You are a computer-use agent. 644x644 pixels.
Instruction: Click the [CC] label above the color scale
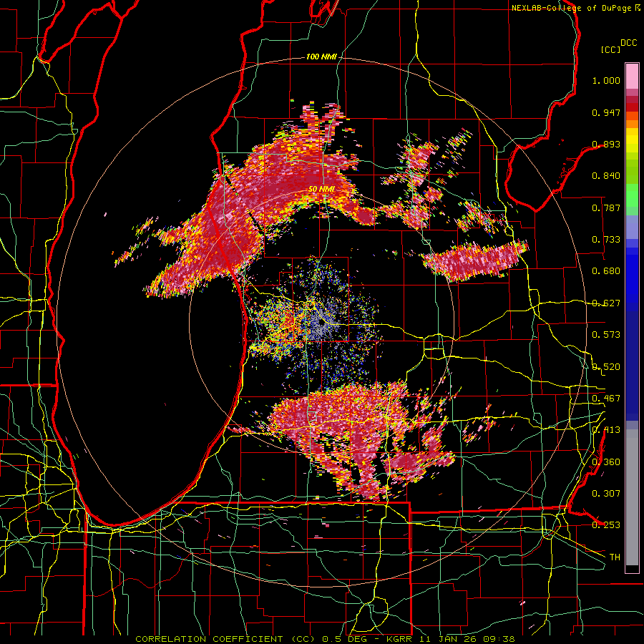pos(611,49)
